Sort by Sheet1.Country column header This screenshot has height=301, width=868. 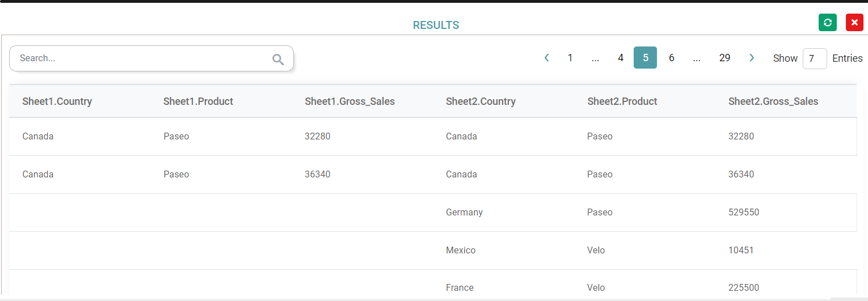click(57, 101)
